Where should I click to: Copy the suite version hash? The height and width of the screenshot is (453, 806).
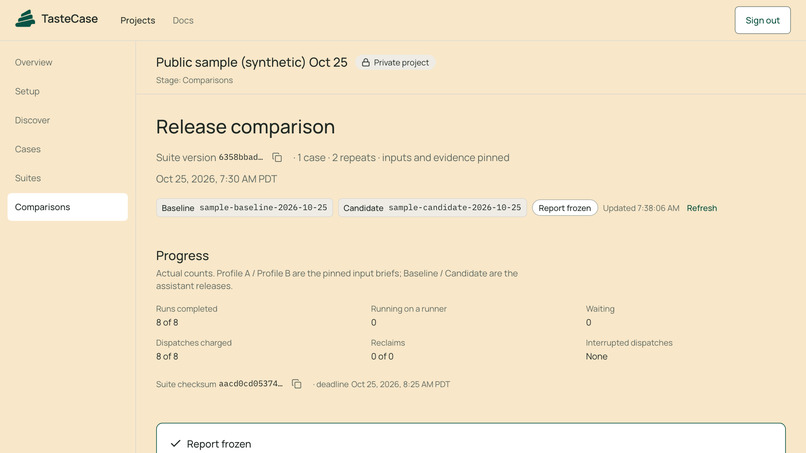(277, 157)
